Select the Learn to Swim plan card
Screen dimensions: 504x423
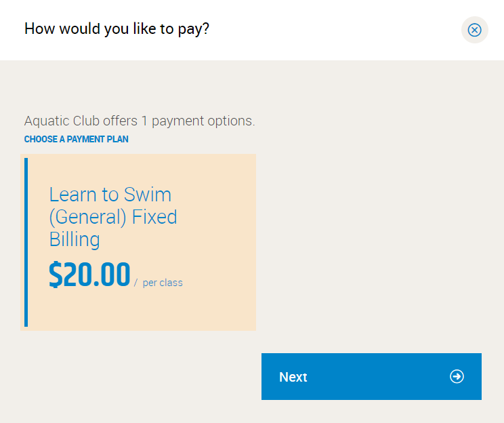click(x=141, y=242)
